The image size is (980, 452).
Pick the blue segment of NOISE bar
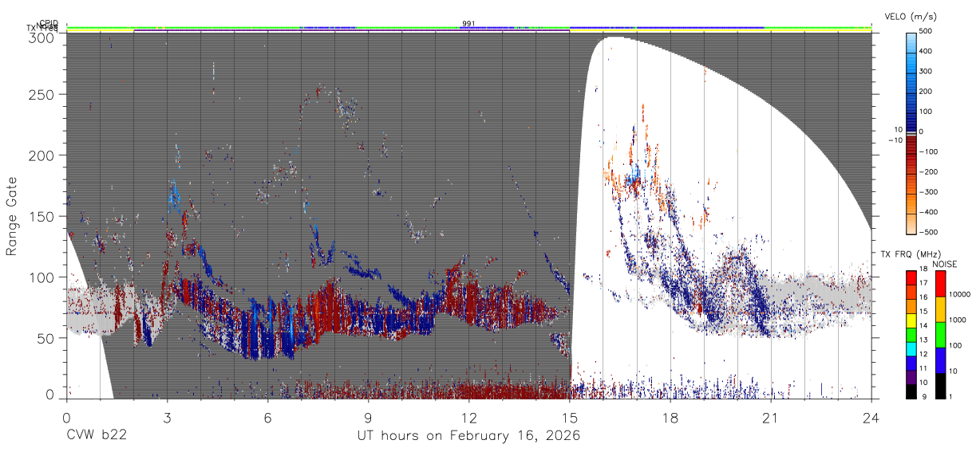(939, 360)
